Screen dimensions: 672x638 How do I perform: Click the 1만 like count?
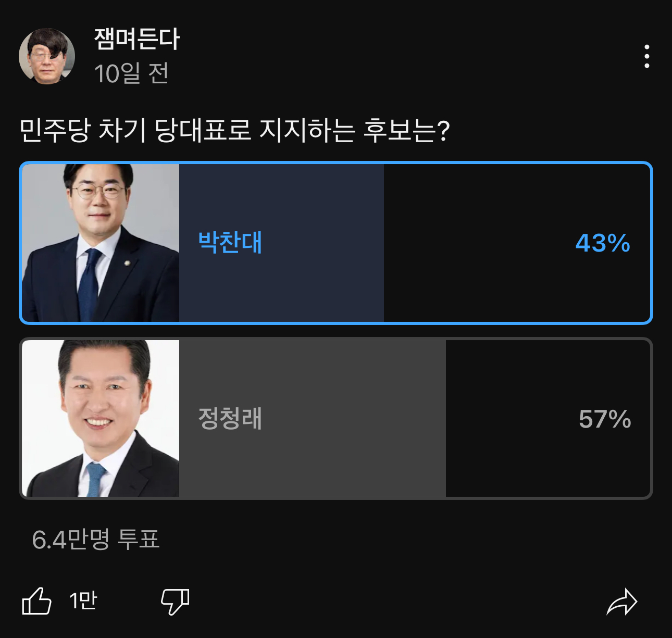pyautogui.click(x=83, y=601)
